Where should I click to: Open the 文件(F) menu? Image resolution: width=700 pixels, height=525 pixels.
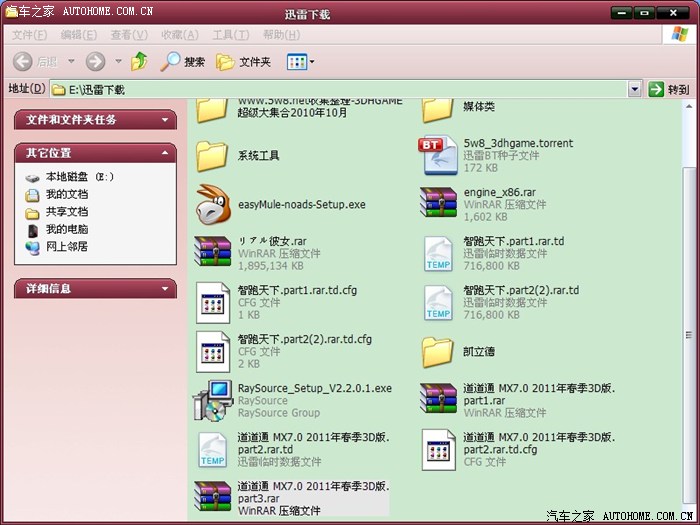[x=29, y=35]
